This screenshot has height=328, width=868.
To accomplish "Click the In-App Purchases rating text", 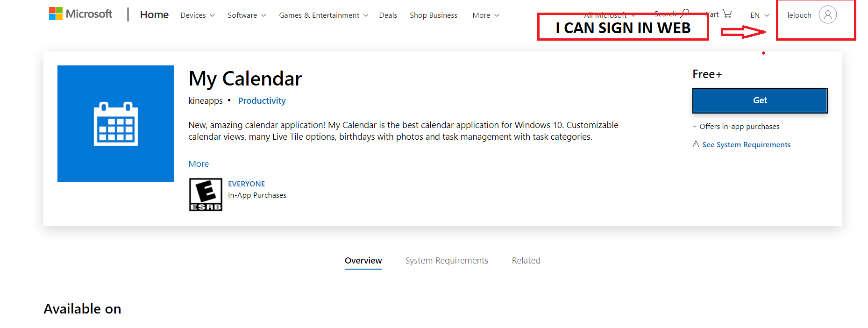I will [x=257, y=195].
